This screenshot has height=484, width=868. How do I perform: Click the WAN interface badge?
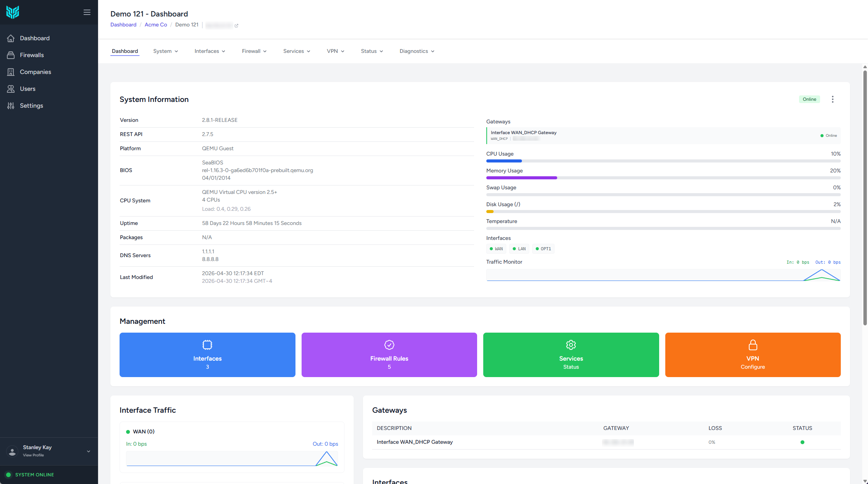[x=496, y=249]
